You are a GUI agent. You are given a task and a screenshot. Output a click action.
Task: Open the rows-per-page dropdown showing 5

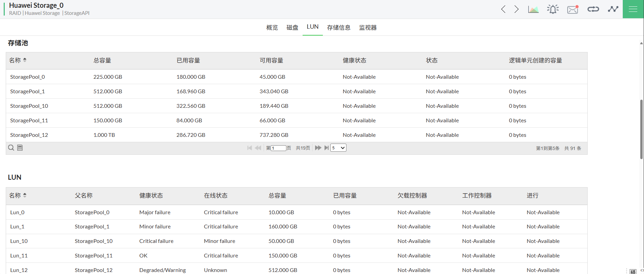tap(338, 148)
